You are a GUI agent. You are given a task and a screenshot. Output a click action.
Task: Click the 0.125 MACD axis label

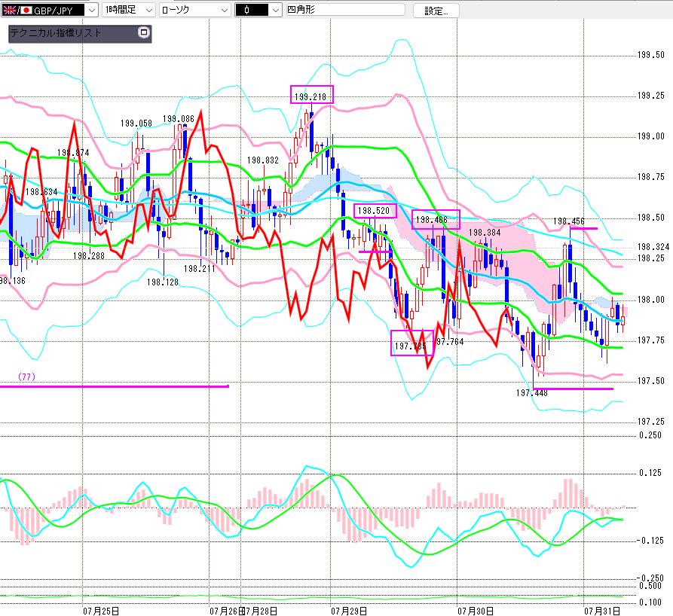coord(650,473)
